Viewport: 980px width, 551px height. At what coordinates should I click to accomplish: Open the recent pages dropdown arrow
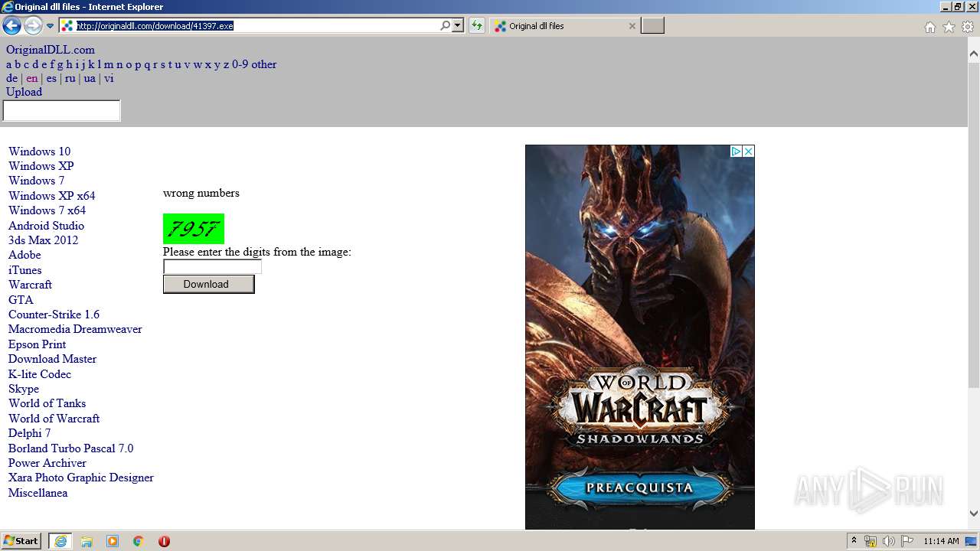click(x=50, y=26)
